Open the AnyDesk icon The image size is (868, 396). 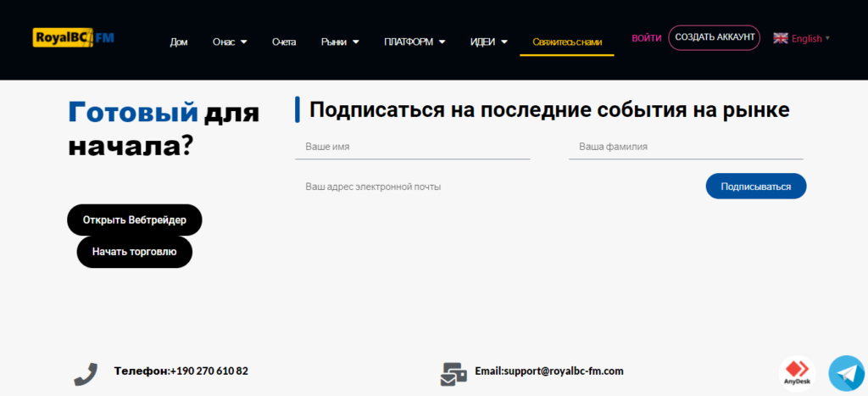point(797,373)
